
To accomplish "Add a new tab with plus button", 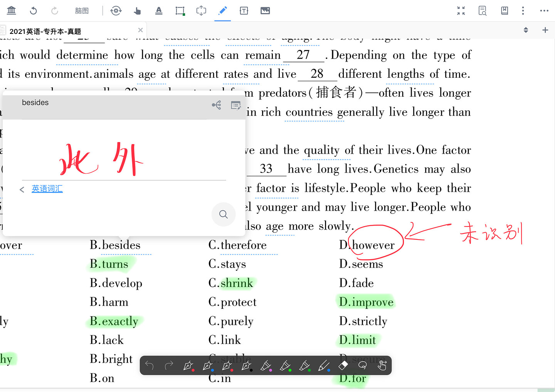I will point(545,30).
